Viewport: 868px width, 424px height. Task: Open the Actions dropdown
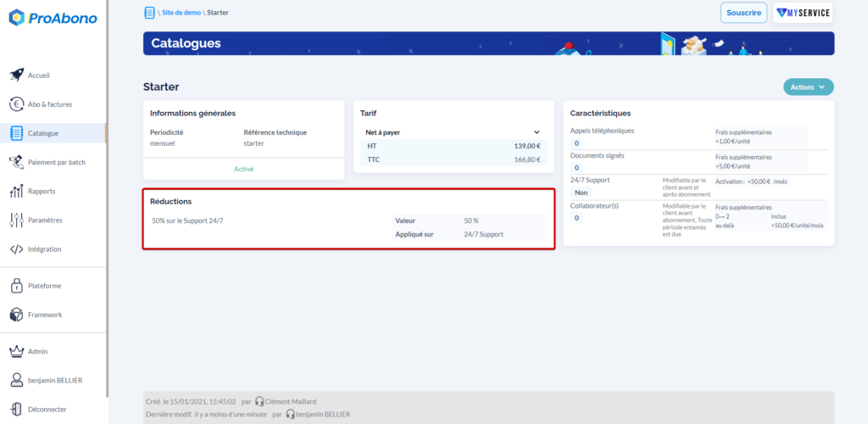pos(808,86)
